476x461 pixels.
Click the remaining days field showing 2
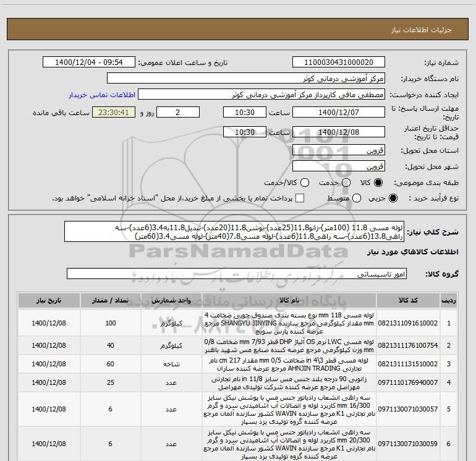178,113
